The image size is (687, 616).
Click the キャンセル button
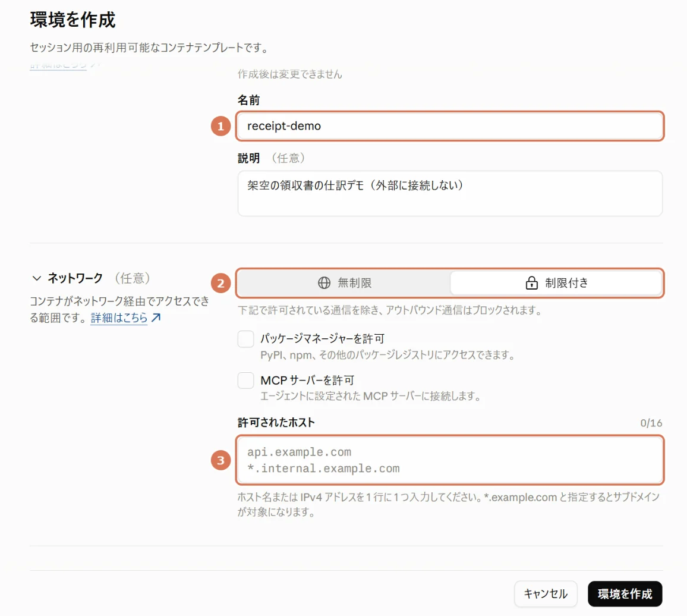pos(546,594)
